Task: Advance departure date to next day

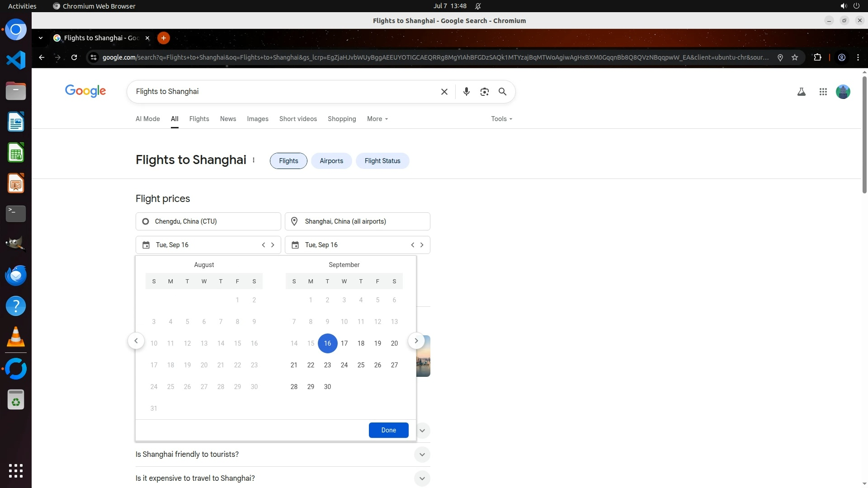Action: (x=273, y=245)
